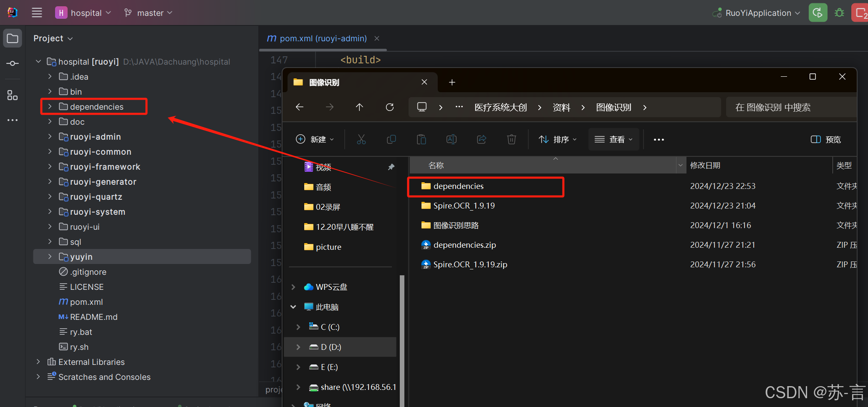Expand External Libraries node

pos(38,362)
